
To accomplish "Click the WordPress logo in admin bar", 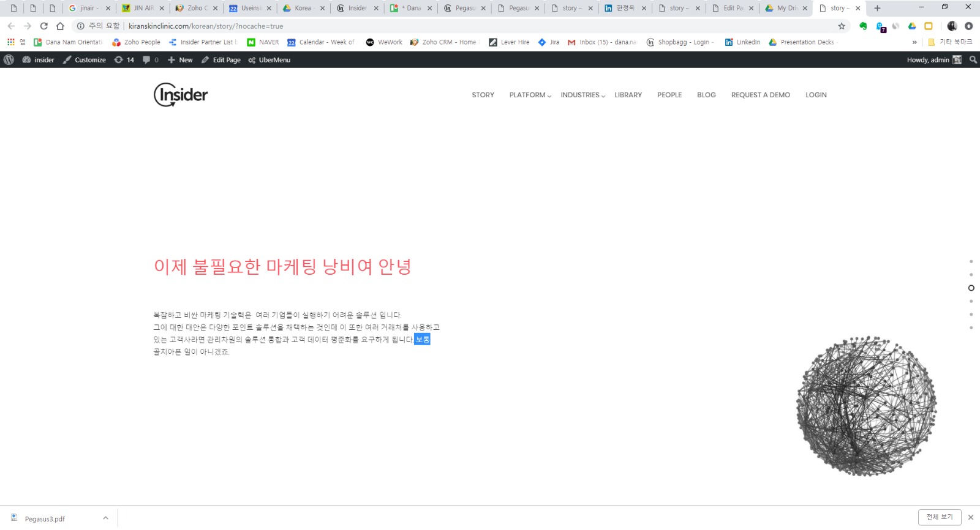I will 9,60.
